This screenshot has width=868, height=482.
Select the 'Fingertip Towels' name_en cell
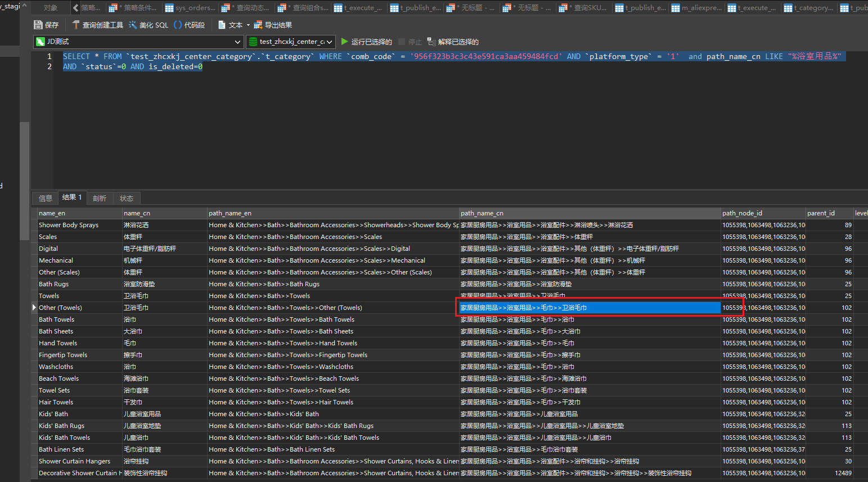80,355
